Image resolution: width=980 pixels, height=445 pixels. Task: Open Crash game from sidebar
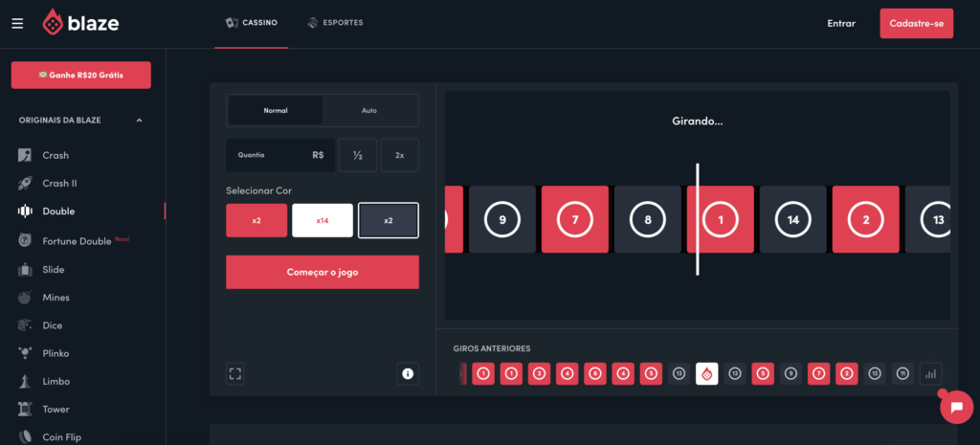56,155
